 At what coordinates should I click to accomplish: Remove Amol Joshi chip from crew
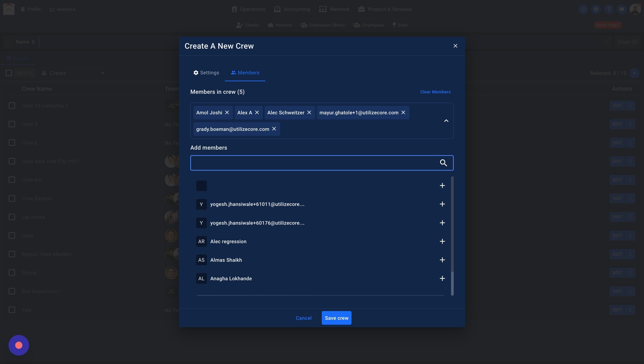227,113
